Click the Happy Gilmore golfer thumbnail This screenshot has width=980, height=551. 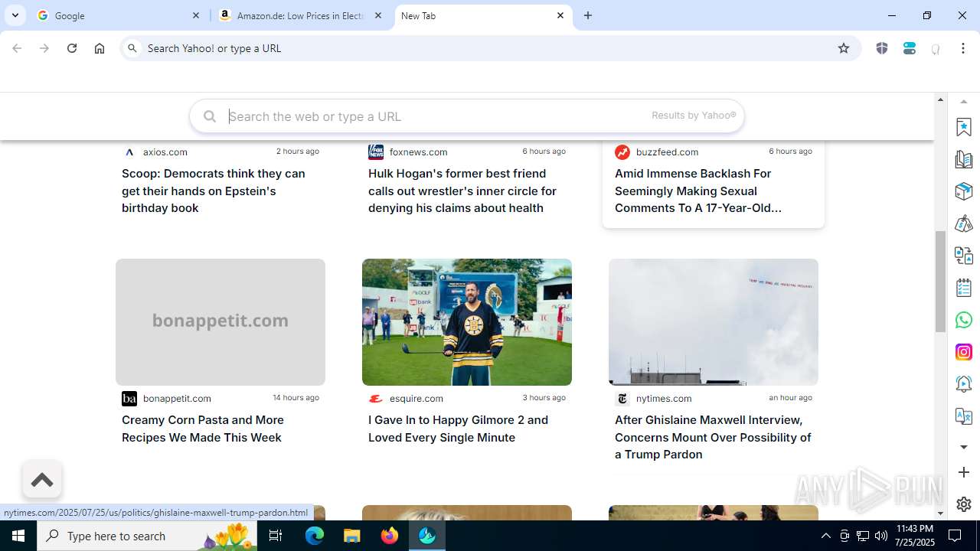pyautogui.click(x=467, y=322)
